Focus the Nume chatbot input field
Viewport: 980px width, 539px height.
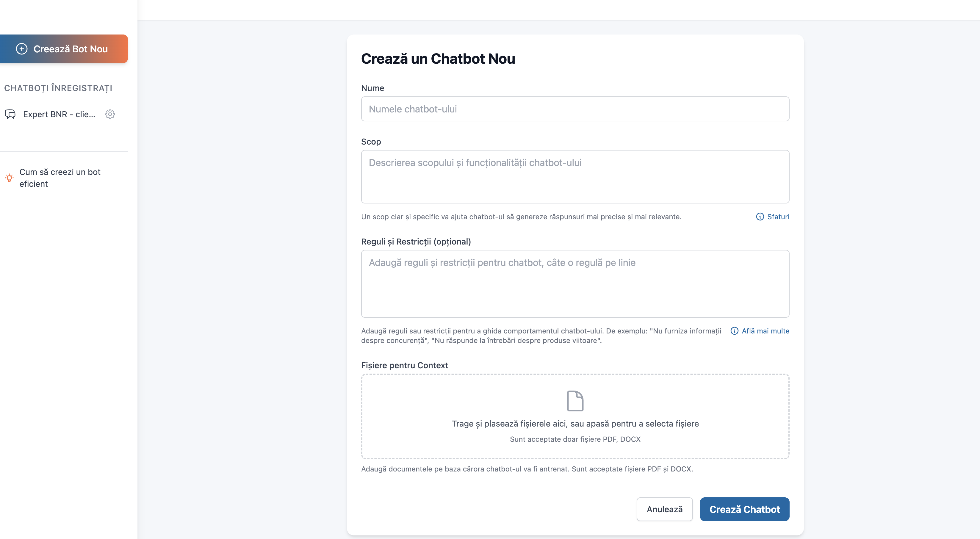[x=575, y=109]
